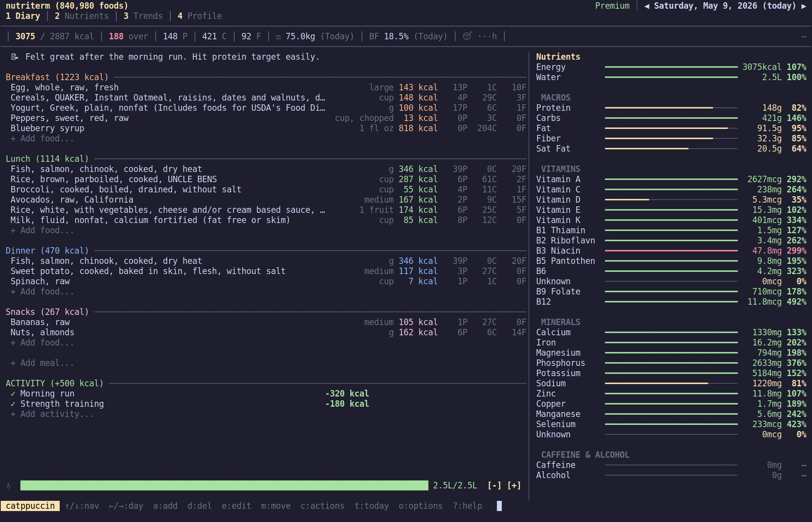Screen dimensions: 812x522
Task: Click the water intake progress bar
Action: [x=224, y=486]
